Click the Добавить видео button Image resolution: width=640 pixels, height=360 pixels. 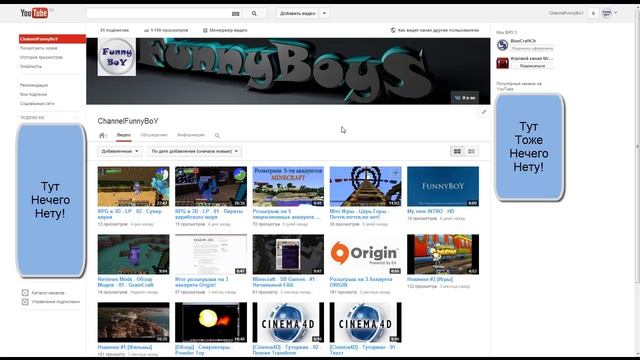(x=298, y=13)
